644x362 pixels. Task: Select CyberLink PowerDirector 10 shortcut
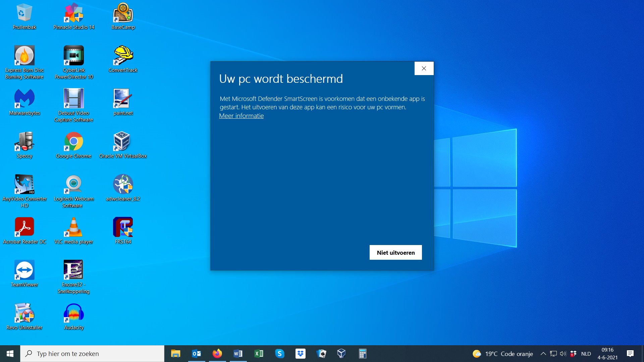click(x=74, y=63)
